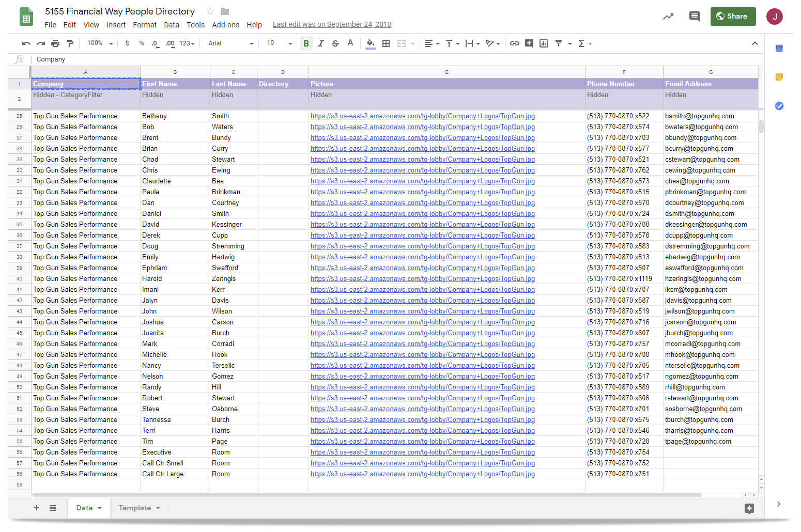This screenshot has width=801, height=532.
Task: Format as currency with the dollar icon
Action: (x=127, y=44)
